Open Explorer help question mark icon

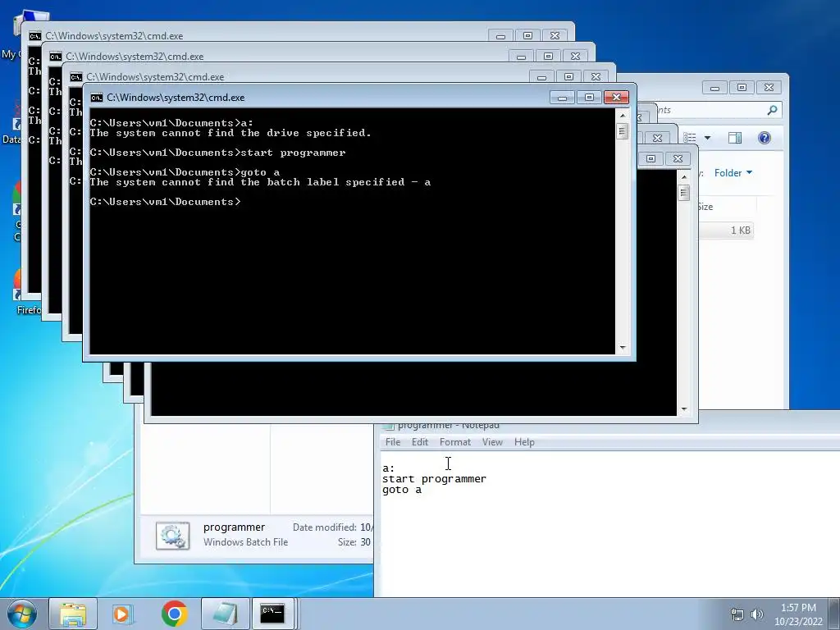(765, 138)
